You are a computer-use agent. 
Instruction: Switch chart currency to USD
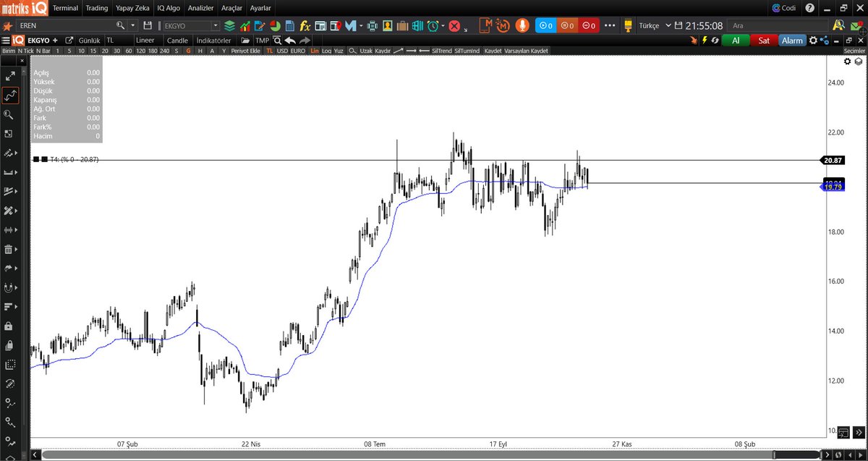coord(282,51)
